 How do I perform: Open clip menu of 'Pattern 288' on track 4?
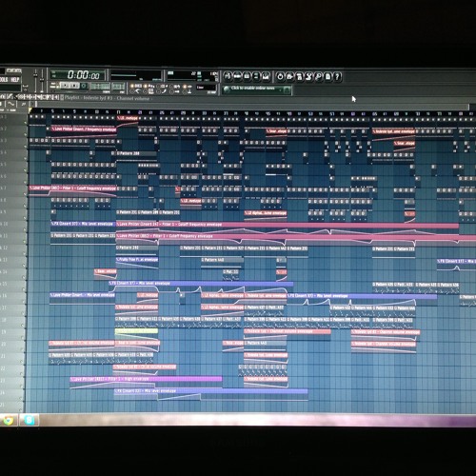118,153
